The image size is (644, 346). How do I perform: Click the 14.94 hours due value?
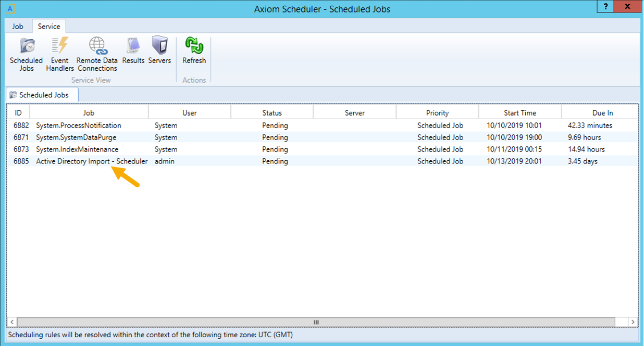pos(587,149)
